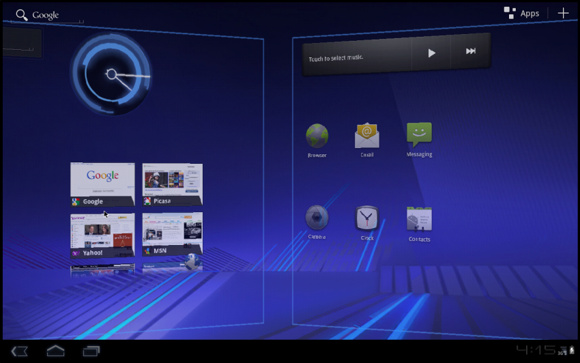Tap the Back navigation button
The height and width of the screenshot is (363, 580).
20,351
